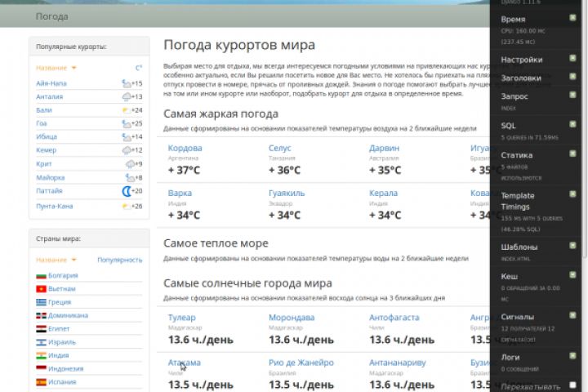Viewport: 588px width, 392px height.
Task: Open the Гоа resort link
Action: [x=42, y=123]
